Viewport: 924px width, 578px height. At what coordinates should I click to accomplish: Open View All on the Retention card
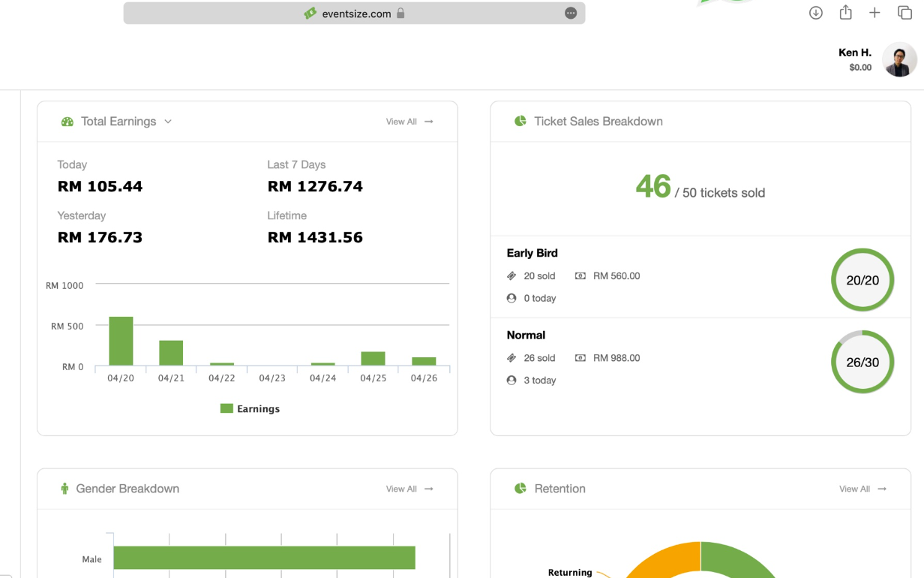[861, 489]
